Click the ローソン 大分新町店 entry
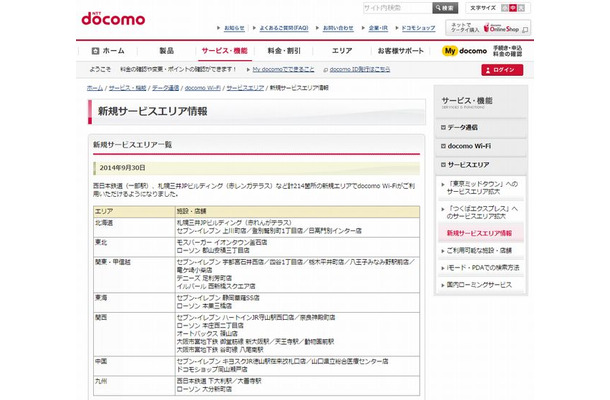 [204, 389]
